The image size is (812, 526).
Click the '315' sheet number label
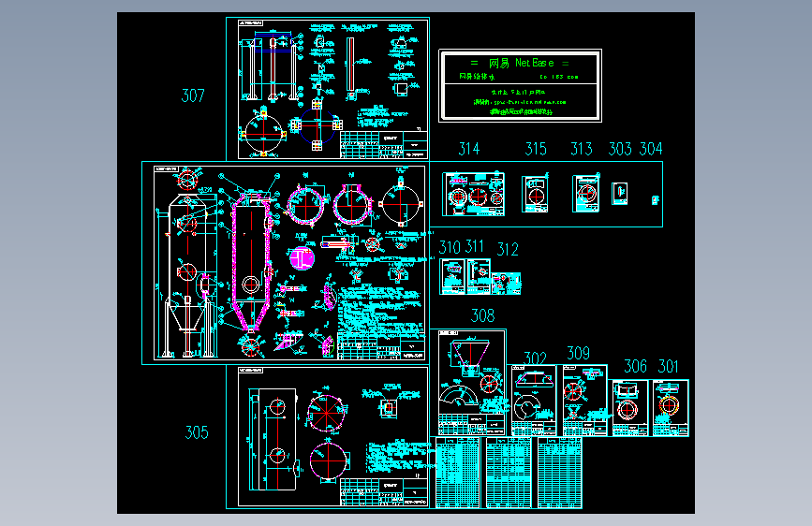pos(536,149)
